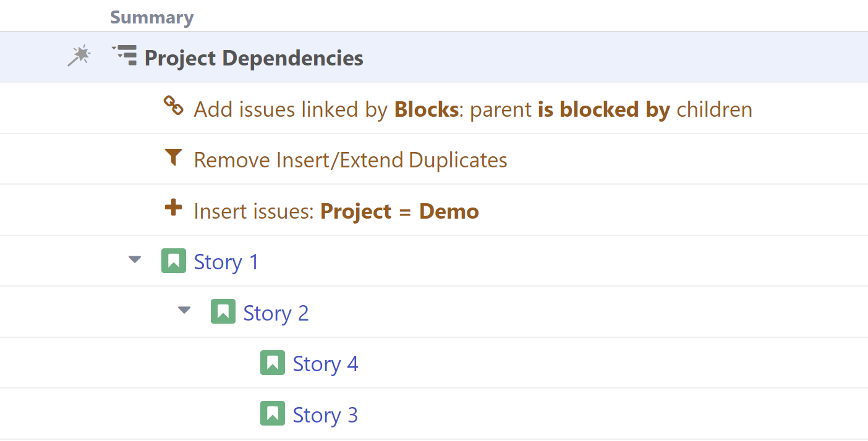The image size is (868, 441).
Task: Click the green bookmark icon for Story 4
Action: click(x=273, y=363)
